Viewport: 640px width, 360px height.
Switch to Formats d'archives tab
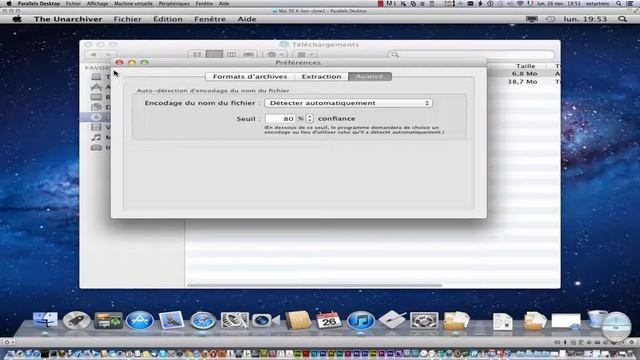(250, 76)
